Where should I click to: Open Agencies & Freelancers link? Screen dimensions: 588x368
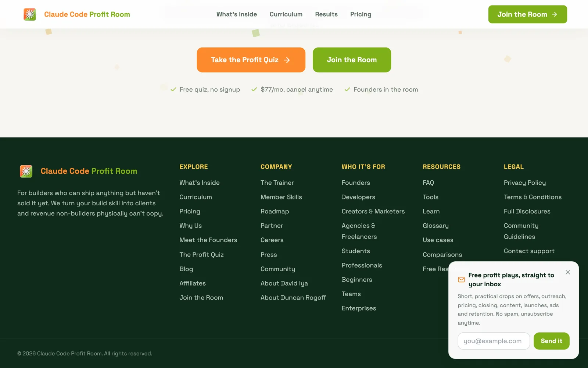tap(359, 231)
